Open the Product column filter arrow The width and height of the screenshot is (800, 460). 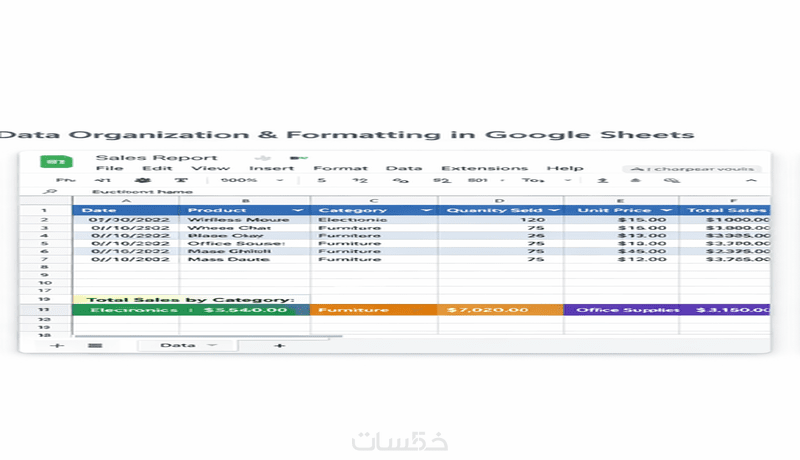point(298,210)
